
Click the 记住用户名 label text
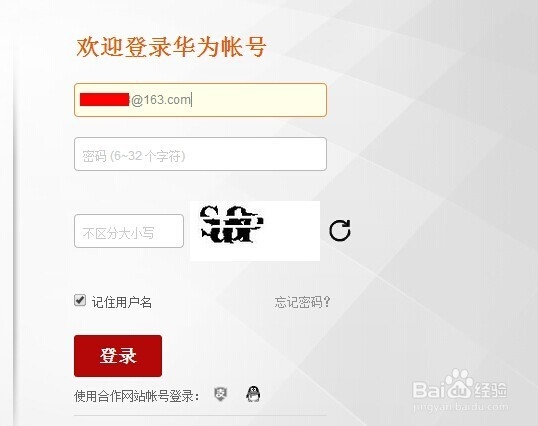pyautogui.click(x=121, y=302)
